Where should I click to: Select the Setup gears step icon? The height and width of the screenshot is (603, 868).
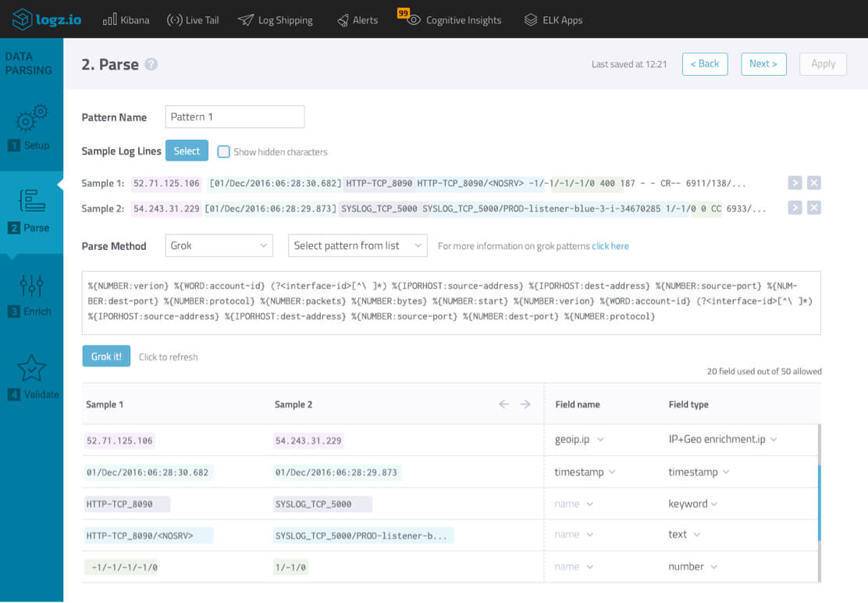(31, 117)
